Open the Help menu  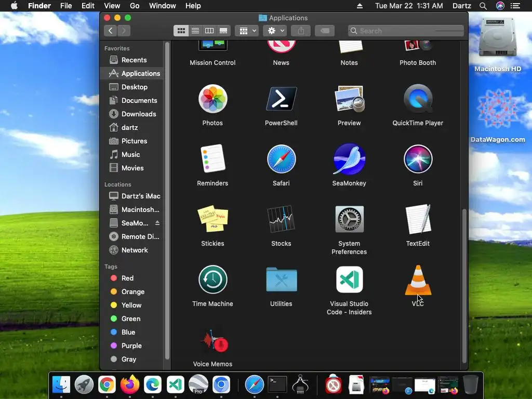point(193,6)
